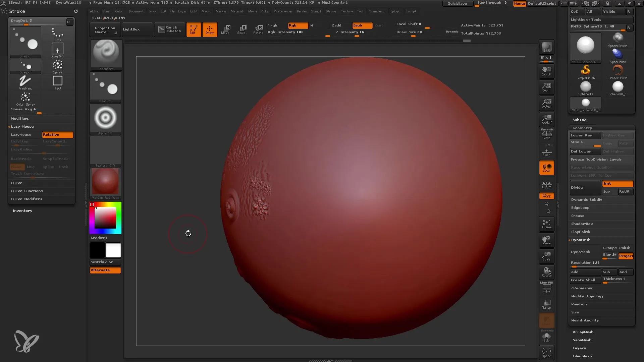Click the Divide geometry button

pos(585,188)
